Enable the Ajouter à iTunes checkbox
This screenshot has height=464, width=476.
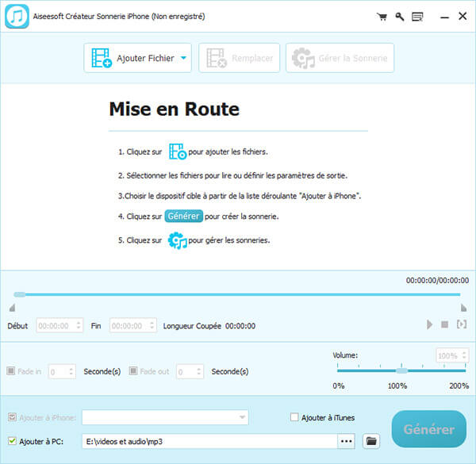click(x=294, y=417)
